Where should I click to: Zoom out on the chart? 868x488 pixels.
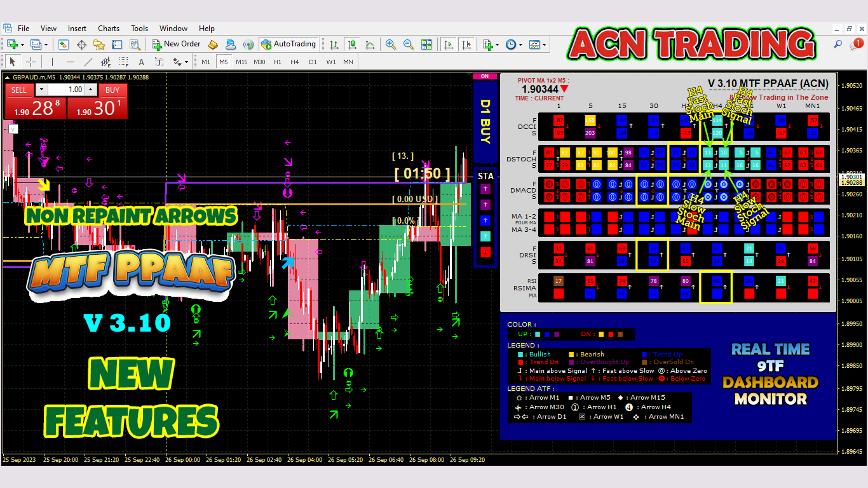click(x=408, y=44)
